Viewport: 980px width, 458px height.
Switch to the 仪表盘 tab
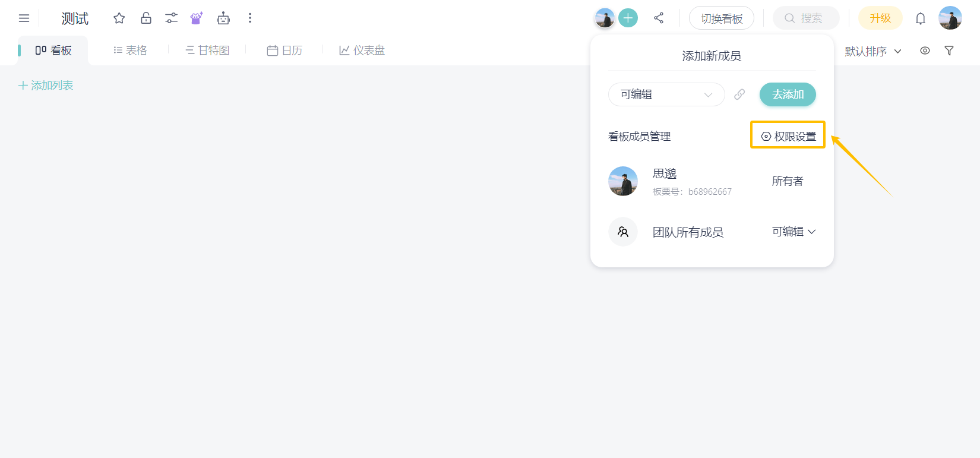point(362,50)
